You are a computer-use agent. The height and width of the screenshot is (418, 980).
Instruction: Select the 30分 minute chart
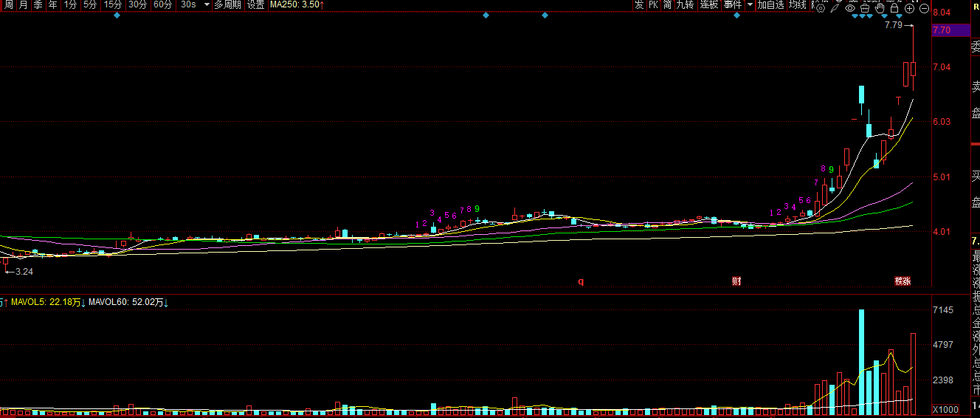[137, 4]
